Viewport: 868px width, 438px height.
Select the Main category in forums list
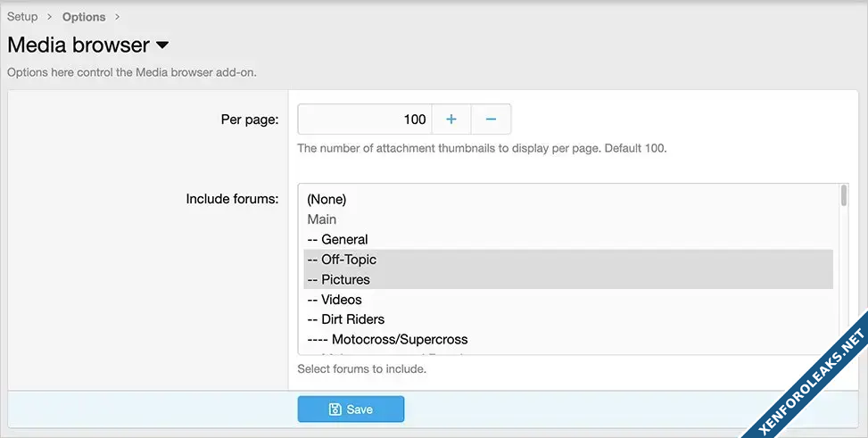[322, 219]
